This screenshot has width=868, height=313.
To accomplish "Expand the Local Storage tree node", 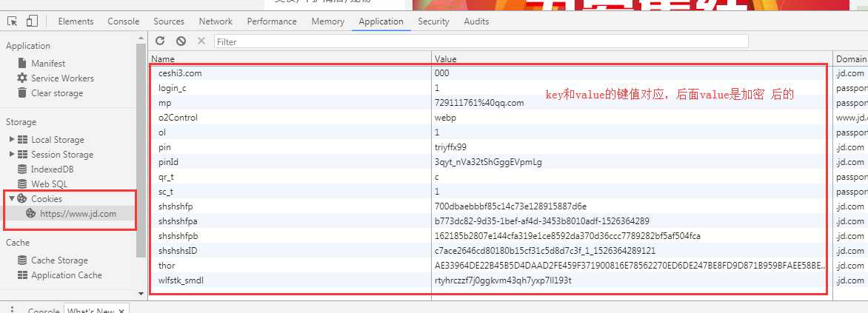I will pyautogui.click(x=12, y=139).
